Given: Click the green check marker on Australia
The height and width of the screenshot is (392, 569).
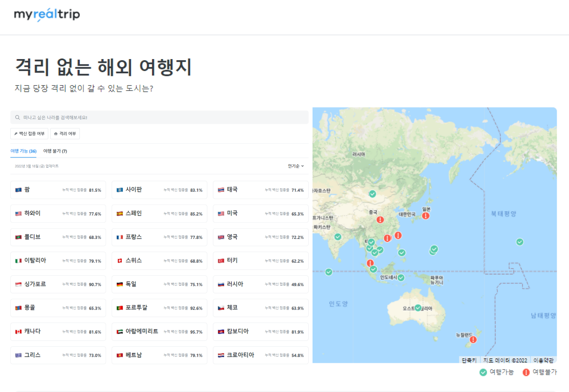Looking at the screenshot, I should point(418,308).
